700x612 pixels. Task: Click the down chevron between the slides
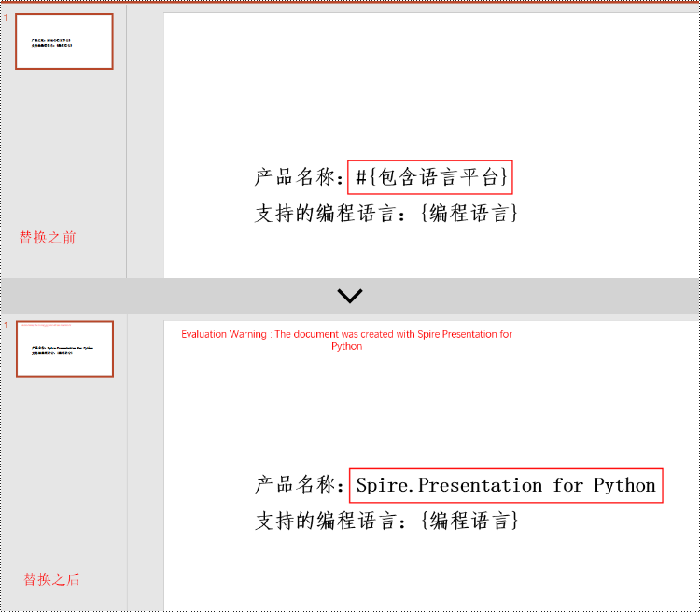point(350,296)
